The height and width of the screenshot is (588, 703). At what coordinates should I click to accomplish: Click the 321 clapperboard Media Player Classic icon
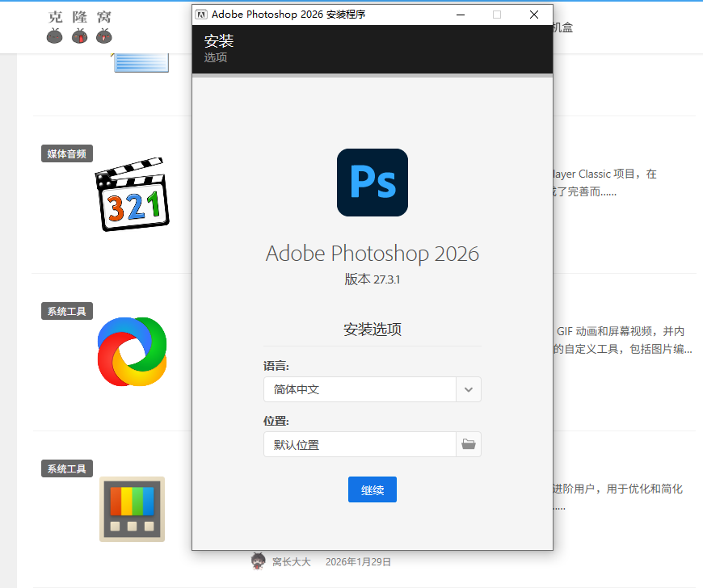click(x=132, y=194)
